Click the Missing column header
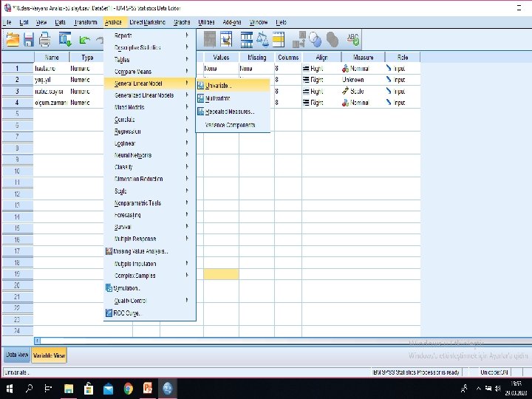 pos(257,58)
